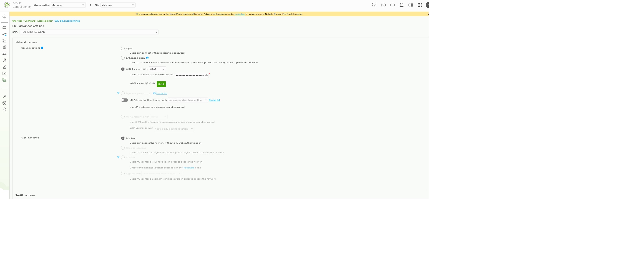Click the settings gear icon in header
The height and width of the screenshot is (271, 644).
click(x=410, y=5)
